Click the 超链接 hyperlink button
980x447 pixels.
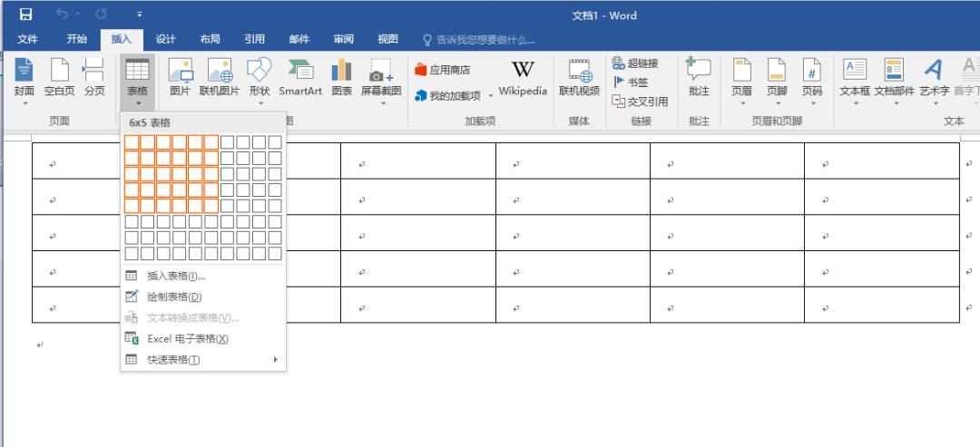point(634,63)
